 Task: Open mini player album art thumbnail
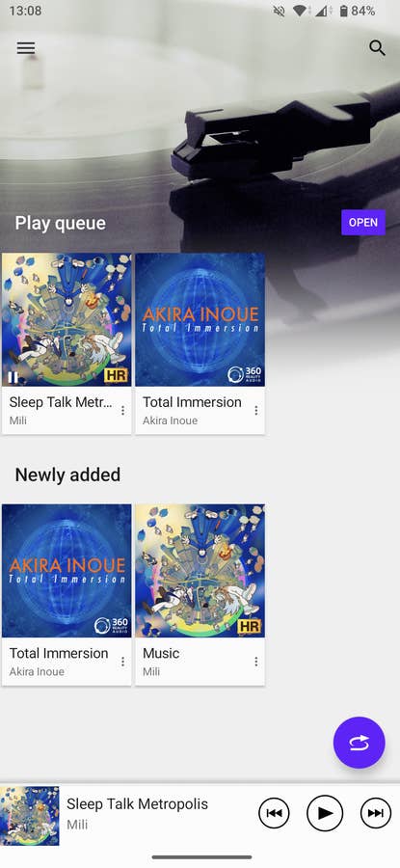point(30,815)
